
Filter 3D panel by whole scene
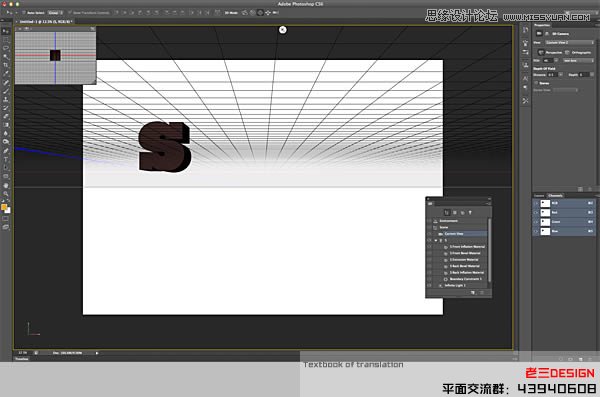pyautogui.click(x=447, y=212)
